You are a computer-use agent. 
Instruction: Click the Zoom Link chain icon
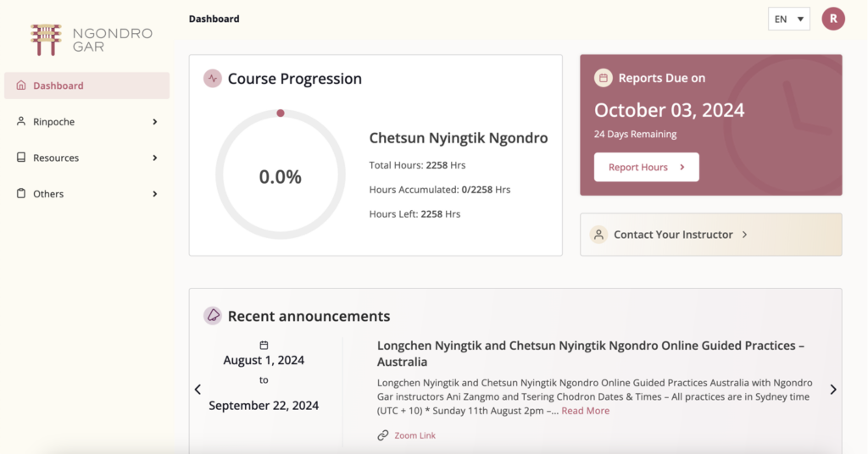383,435
